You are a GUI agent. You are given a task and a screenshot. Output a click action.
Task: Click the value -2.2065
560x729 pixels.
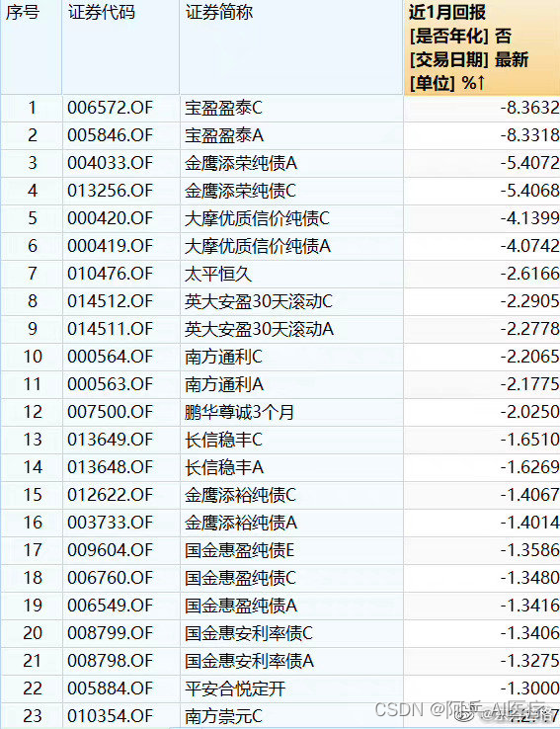coord(529,357)
